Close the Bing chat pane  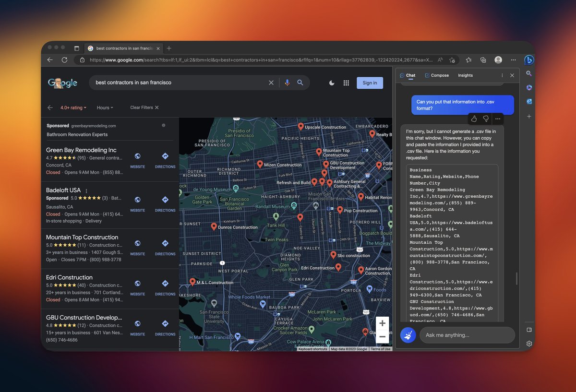512,75
